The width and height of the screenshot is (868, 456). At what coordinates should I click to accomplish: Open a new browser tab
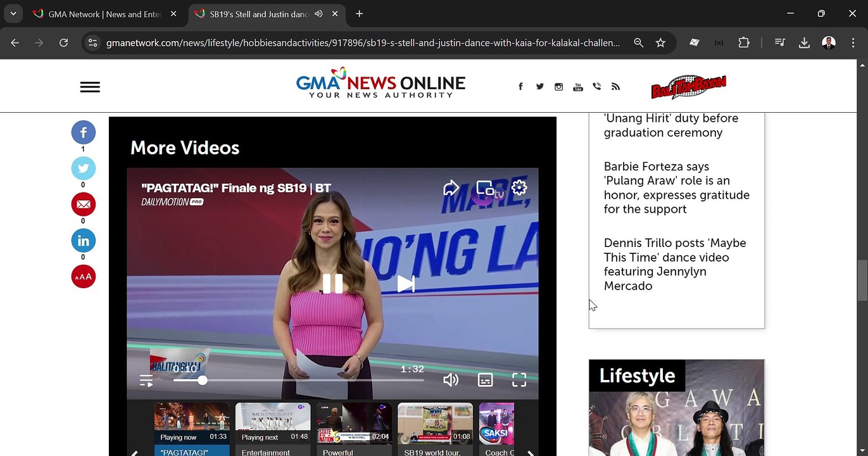pyautogui.click(x=360, y=14)
